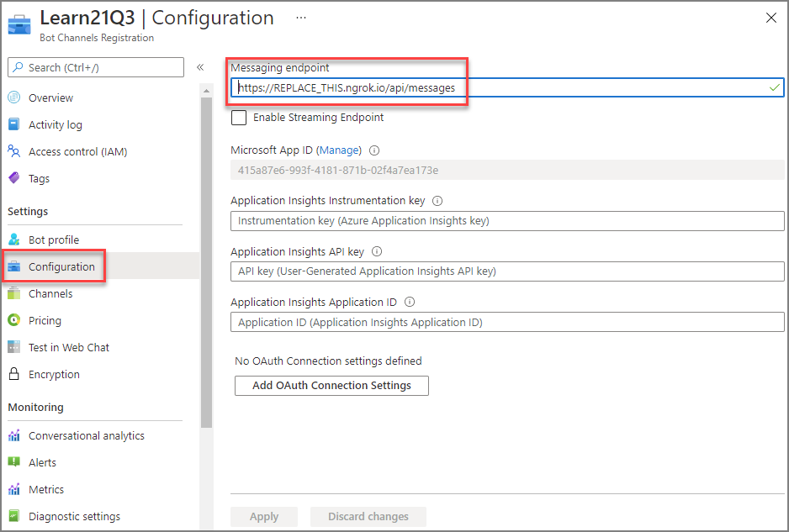Click info icon next to Instrumentation key label
789x532 pixels.
(x=437, y=201)
